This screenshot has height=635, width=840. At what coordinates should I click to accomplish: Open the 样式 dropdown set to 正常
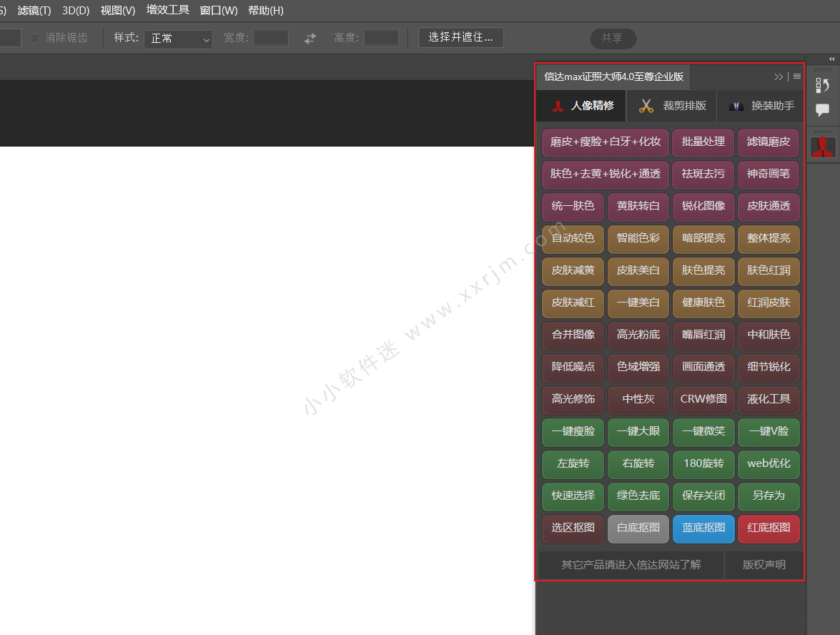click(178, 39)
